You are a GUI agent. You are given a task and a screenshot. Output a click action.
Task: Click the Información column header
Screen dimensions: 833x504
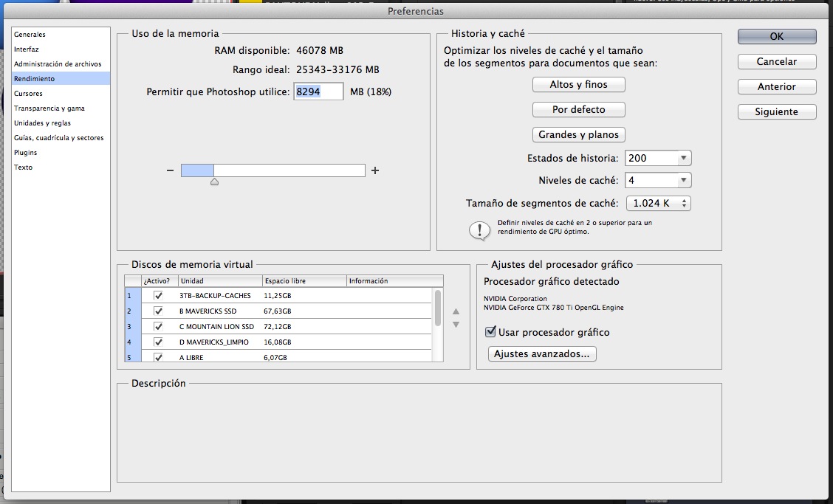tap(395, 281)
